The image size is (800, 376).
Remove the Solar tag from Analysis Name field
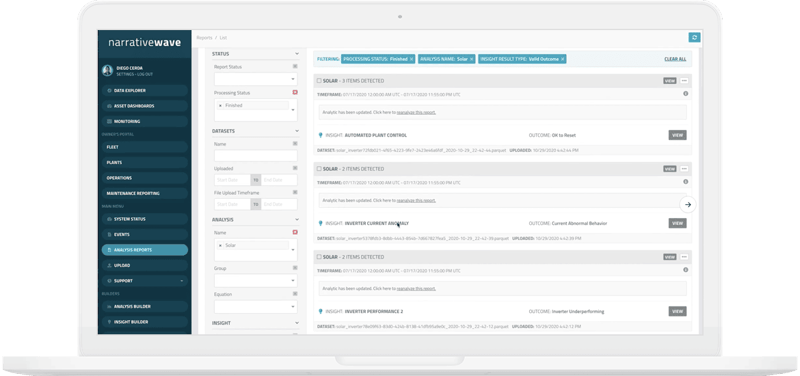[x=220, y=245]
